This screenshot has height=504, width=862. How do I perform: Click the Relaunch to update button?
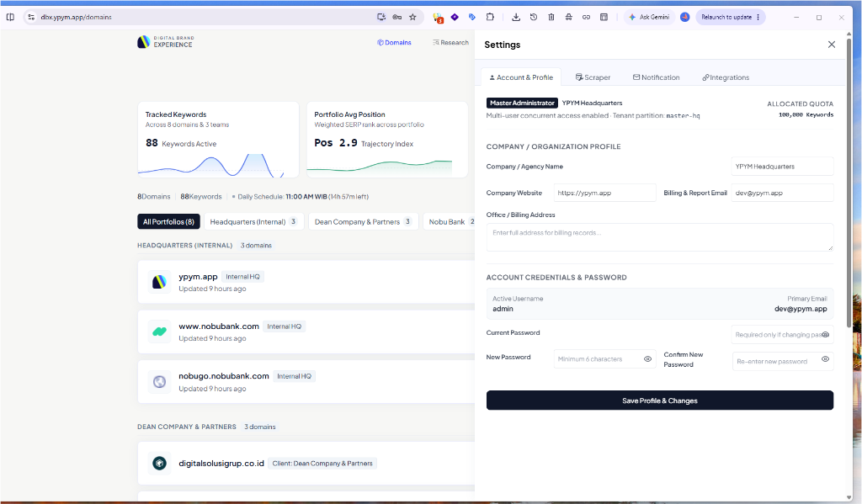coord(731,17)
